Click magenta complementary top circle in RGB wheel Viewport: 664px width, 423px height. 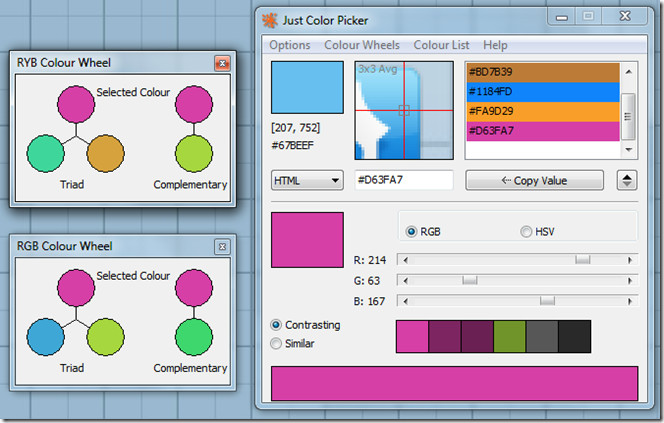click(x=194, y=288)
